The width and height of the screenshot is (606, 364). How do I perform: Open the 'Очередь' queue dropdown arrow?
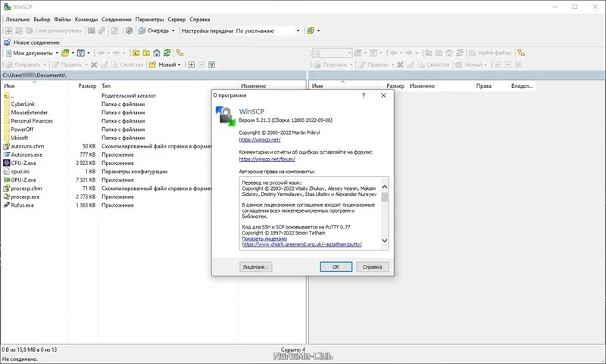pos(173,31)
